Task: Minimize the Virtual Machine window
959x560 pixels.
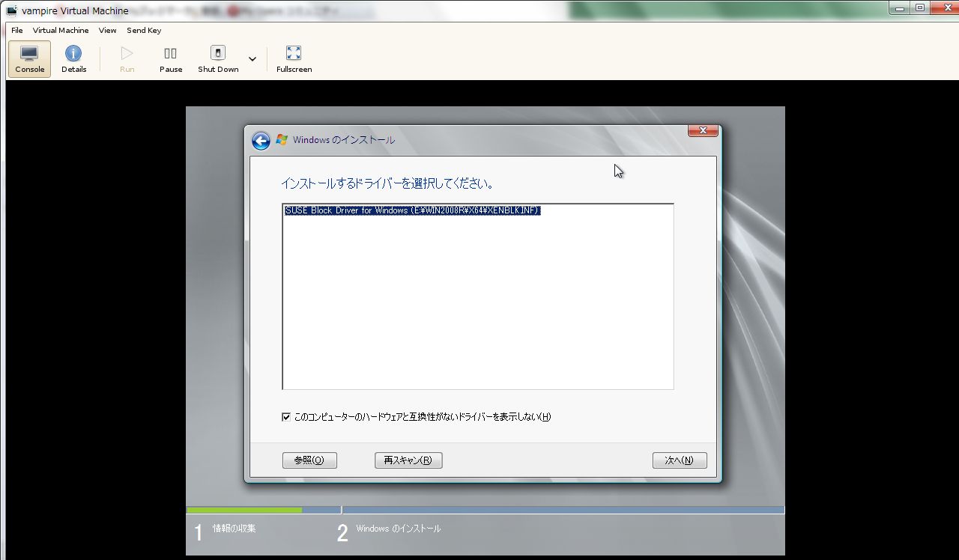Action: tap(900, 7)
